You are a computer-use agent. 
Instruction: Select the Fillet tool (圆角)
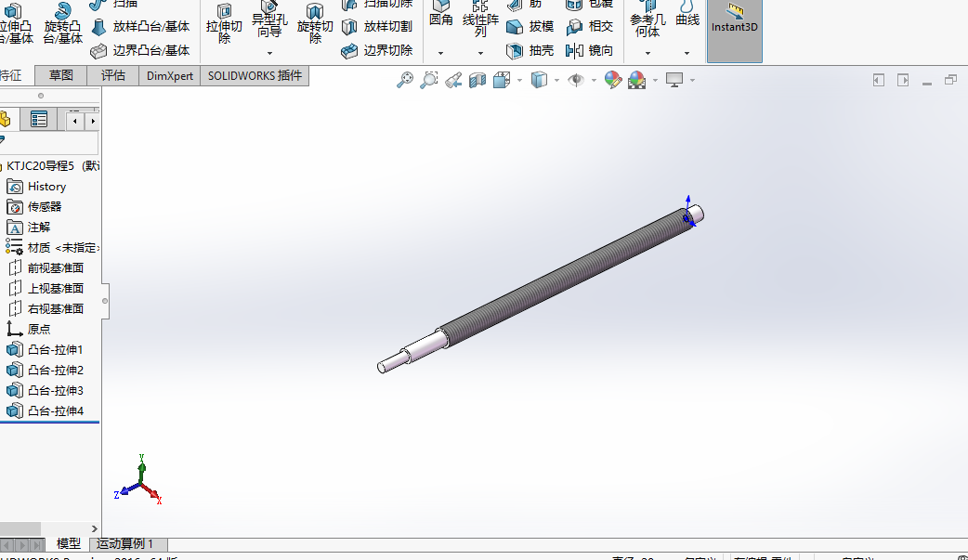click(x=440, y=15)
